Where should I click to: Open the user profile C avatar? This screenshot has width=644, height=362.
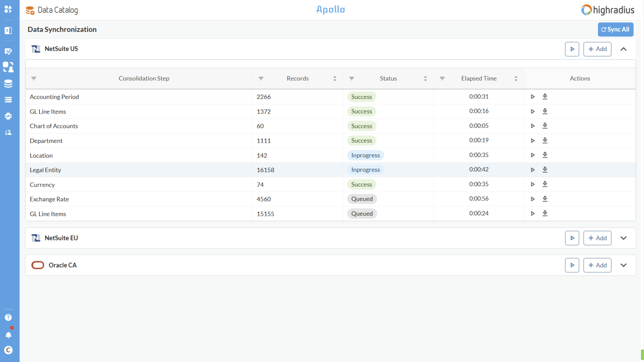coord(8,350)
